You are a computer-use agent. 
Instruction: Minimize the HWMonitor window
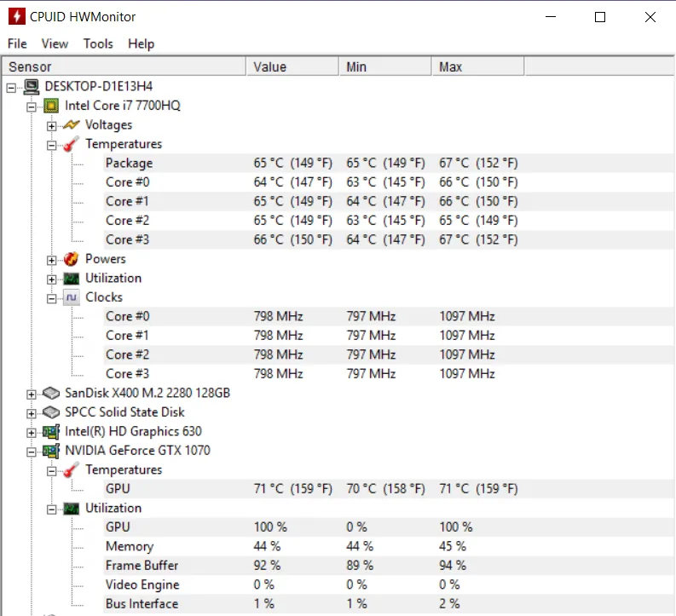click(x=551, y=17)
